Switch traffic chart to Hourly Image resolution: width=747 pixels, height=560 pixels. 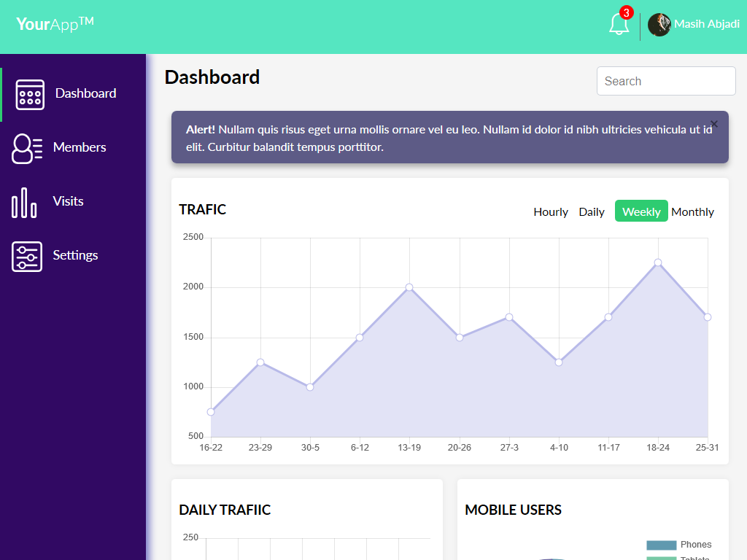click(x=551, y=212)
